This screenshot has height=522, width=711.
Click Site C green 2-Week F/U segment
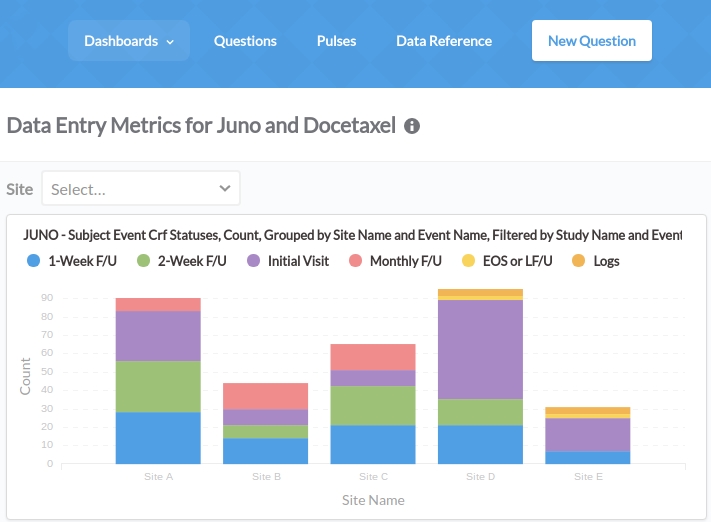click(373, 406)
